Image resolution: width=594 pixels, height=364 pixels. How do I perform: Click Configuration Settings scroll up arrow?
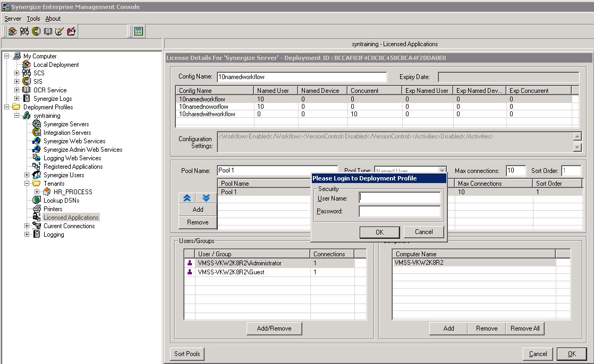coord(578,136)
